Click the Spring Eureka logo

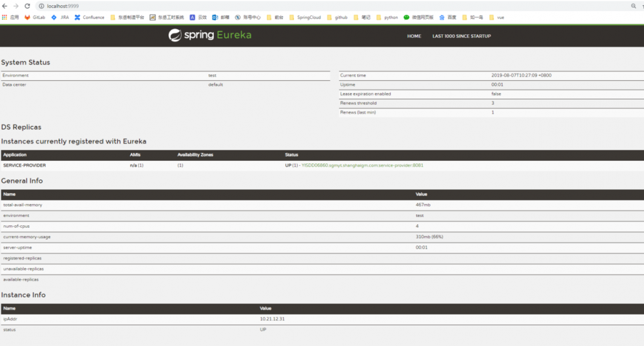pos(210,36)
